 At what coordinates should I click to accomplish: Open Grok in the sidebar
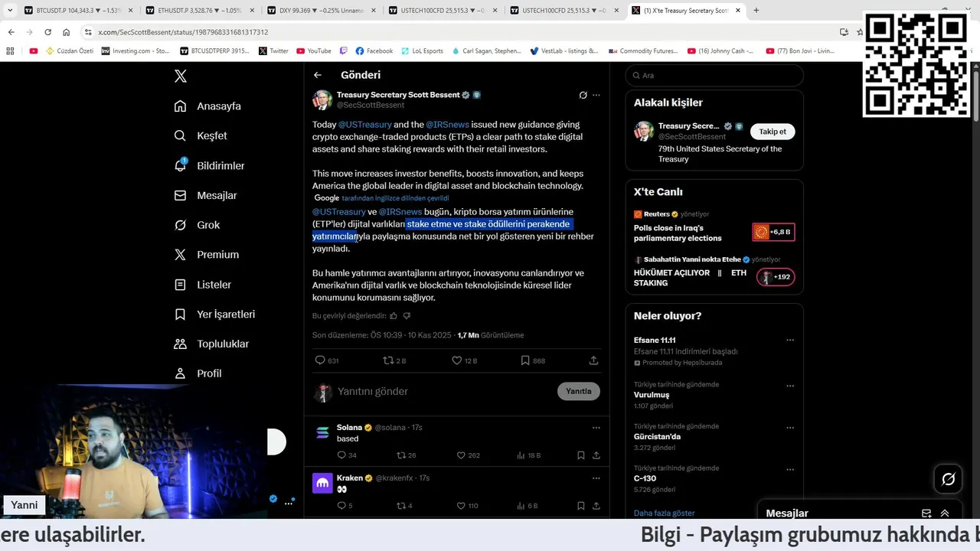pos(197,225)
